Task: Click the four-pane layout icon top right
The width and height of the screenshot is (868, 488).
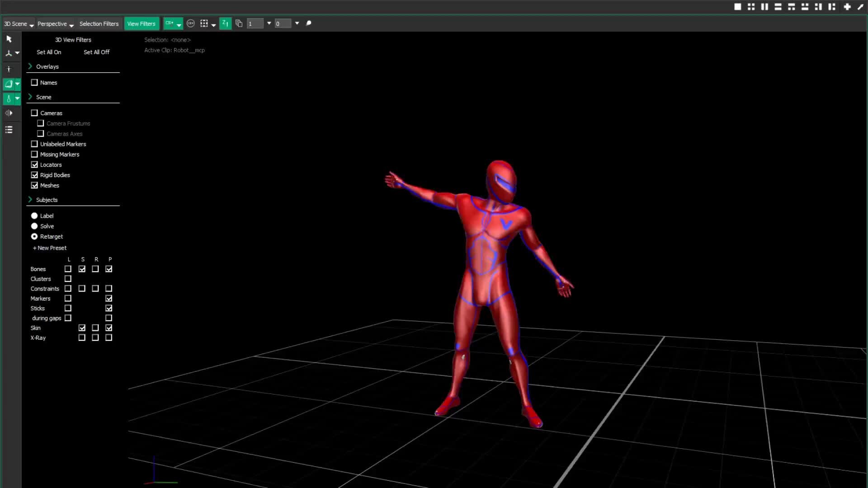Action: pyautogui.click(x=751, y=7)
